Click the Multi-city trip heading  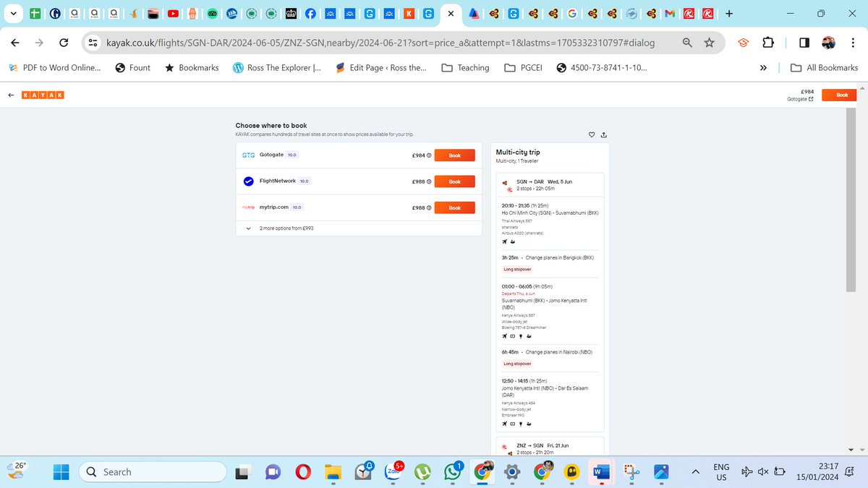coord(518,153)
